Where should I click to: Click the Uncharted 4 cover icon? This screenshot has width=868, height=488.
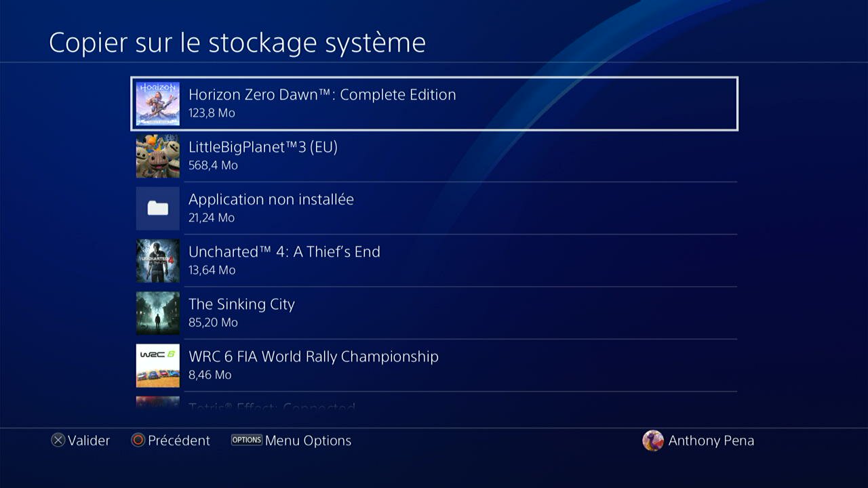[x=158, y=260]
